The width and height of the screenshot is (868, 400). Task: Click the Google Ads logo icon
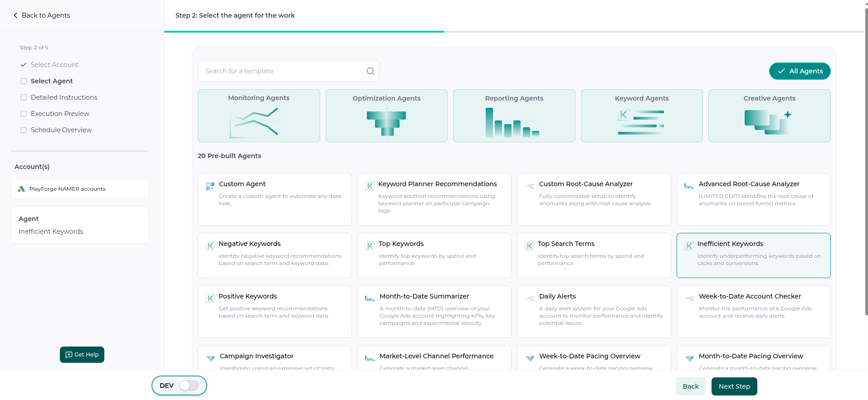coord(21,189)
